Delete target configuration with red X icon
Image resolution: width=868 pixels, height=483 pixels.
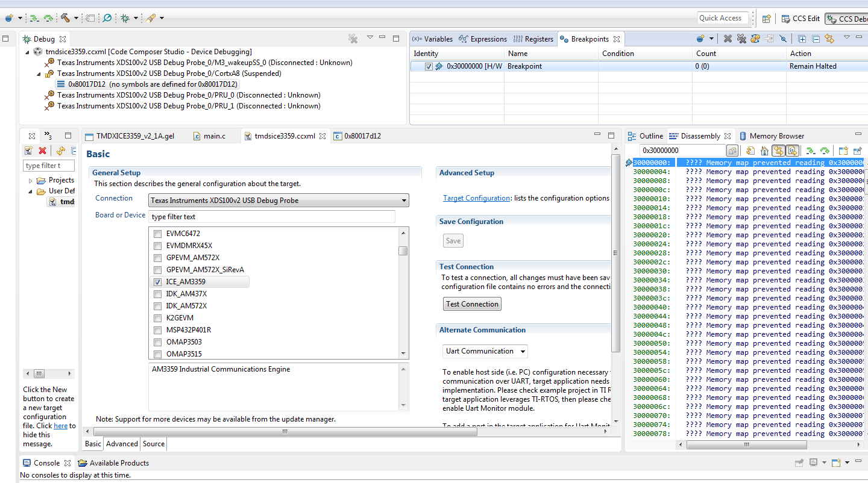coord(43,151)
